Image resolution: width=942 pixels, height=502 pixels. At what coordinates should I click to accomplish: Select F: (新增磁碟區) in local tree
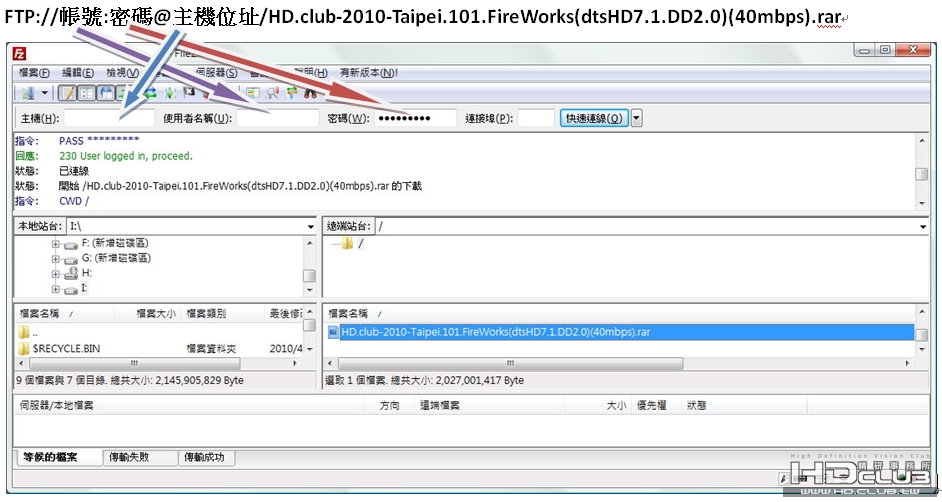coord(115,243)
